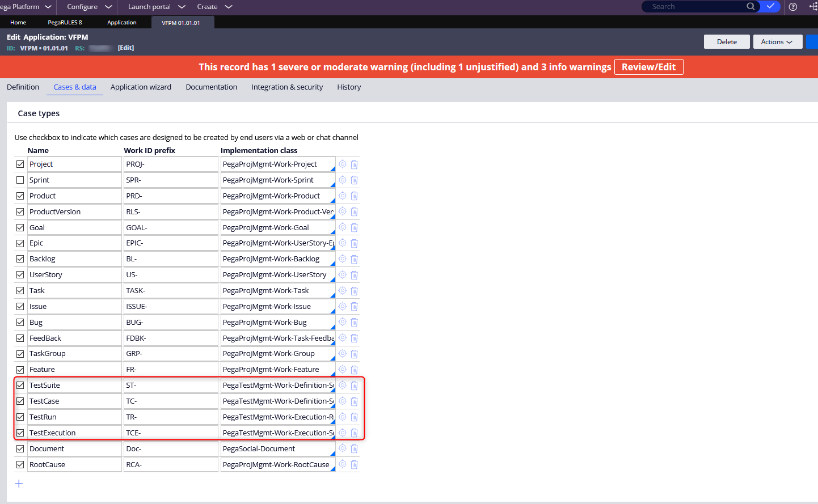Image resolution: width=818 pixels, height=504 pixels.
Task: Open class target icon for Goal row
Action: pos(343,227)
